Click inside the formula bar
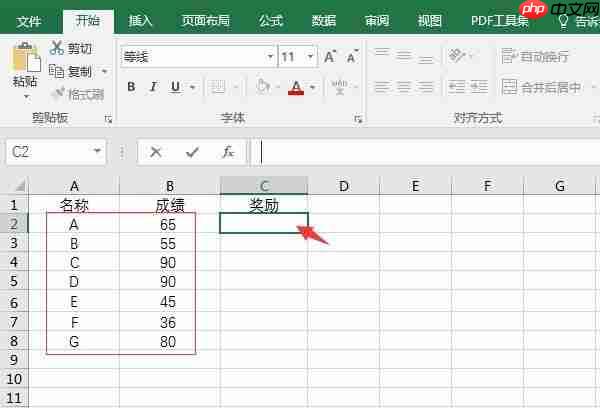Viewport: 600px width, 408px height. click(425, 152)
